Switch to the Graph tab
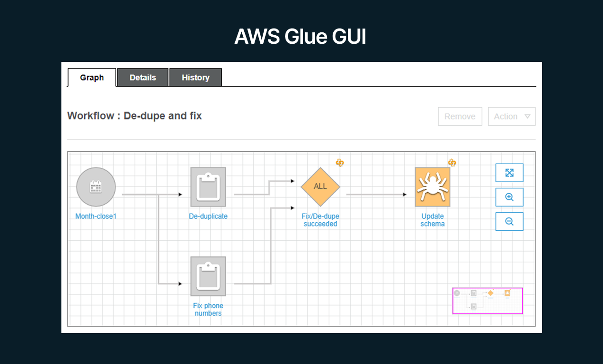Screen dimensions: 603x364 pyautogui.click(x=92, y=78)
